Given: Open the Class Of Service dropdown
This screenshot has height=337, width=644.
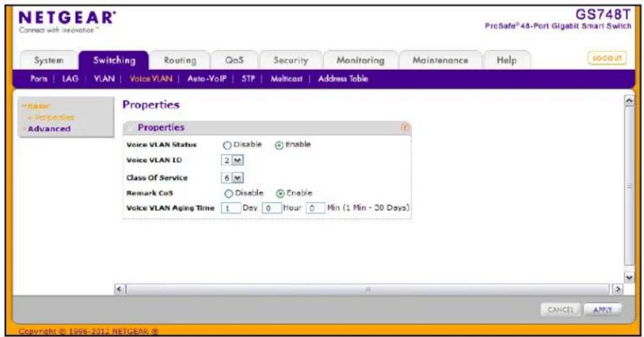Looking at the screenshot, I should coord(232,178).
